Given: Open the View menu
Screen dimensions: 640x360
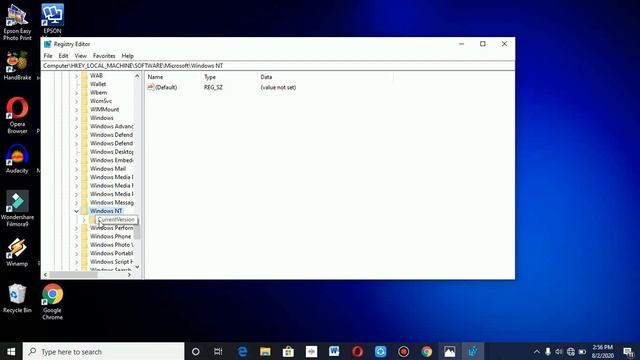Looking at the screenshot, I should (x=80, y=56).
